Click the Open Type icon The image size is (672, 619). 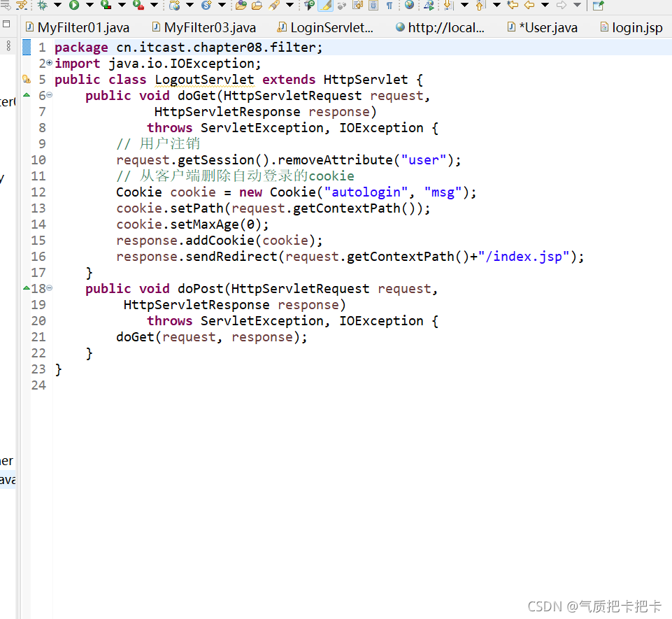coord(241,5)
